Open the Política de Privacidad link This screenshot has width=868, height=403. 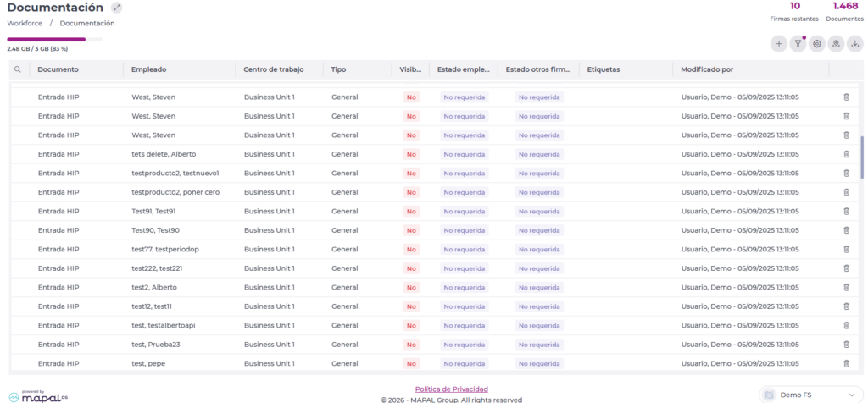click(x=439, y=389)
